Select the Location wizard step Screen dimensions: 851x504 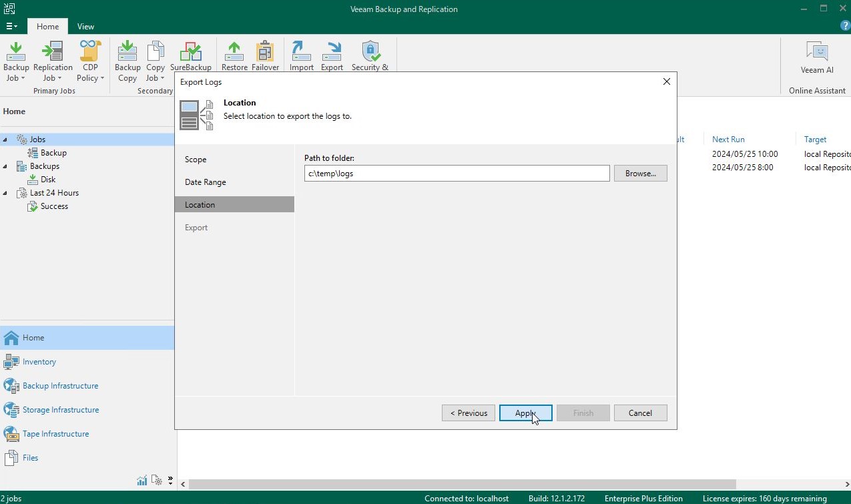tap(234, 205)
